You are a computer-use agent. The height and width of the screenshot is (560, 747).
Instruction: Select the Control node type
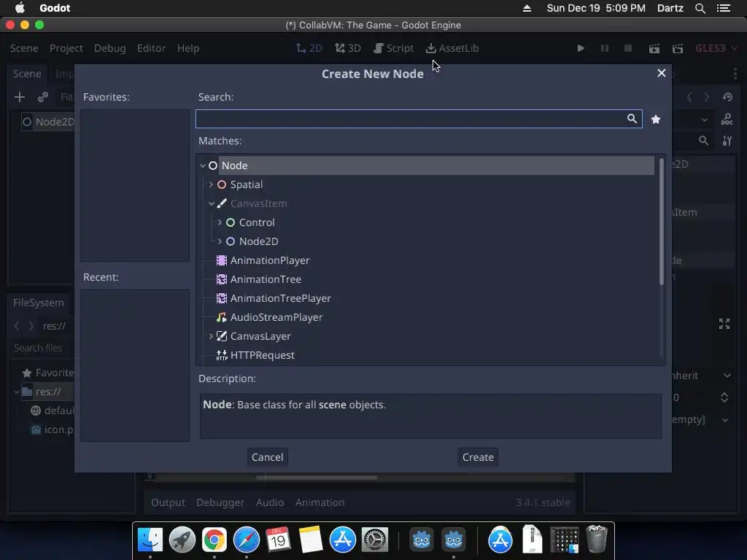257,222
